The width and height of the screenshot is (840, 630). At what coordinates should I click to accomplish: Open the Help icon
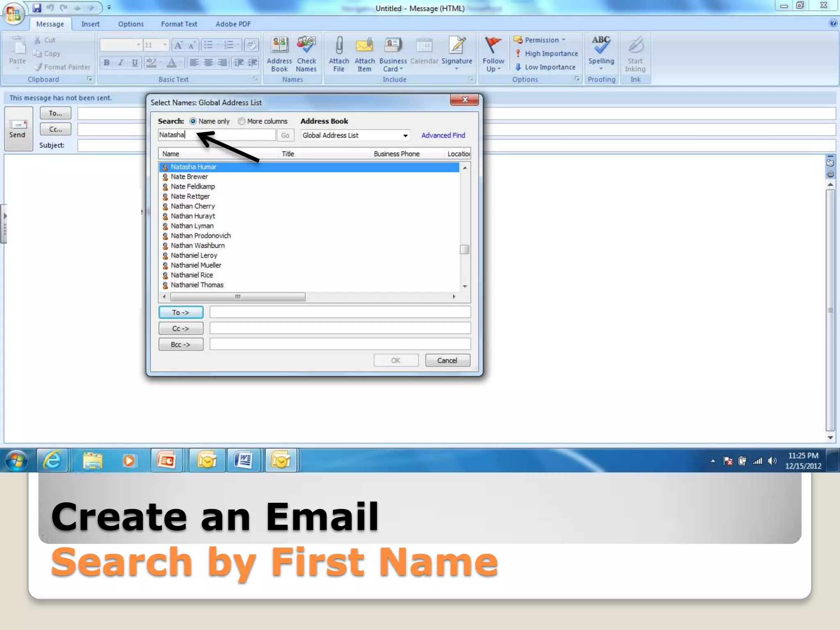833,23
